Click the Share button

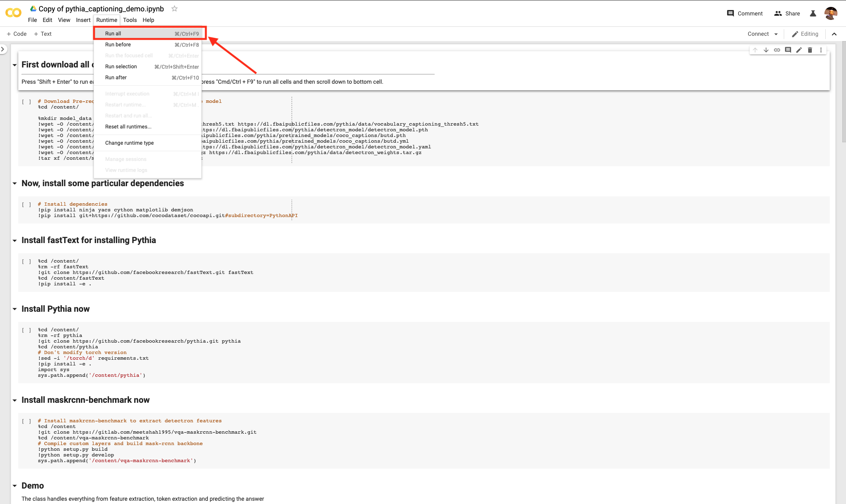pyautogui.click(x=787, y=13)
